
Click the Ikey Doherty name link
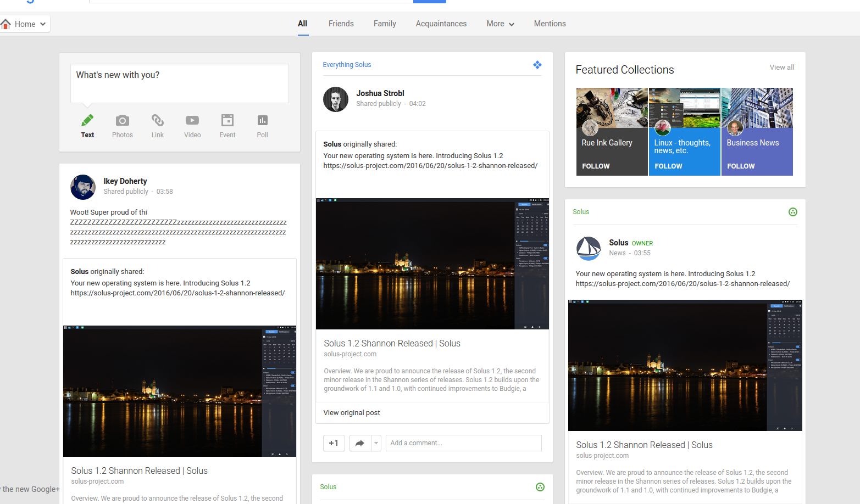point(125,181)
